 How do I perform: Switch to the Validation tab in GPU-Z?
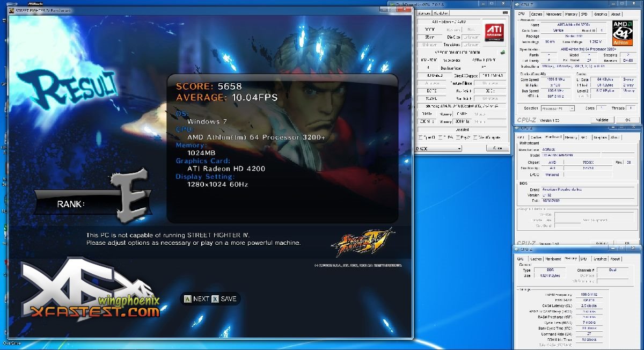(x=440, y=13)
